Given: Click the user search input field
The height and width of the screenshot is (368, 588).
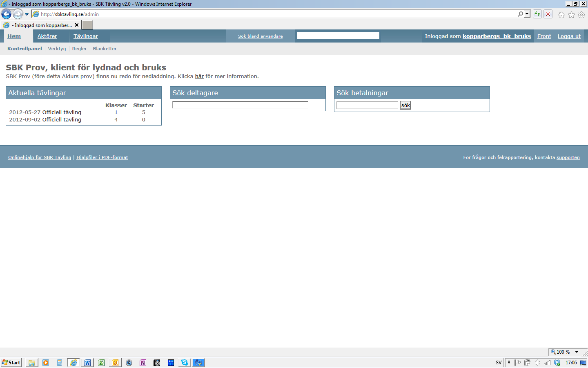Looking at the screenshot, I should point(338,36).
